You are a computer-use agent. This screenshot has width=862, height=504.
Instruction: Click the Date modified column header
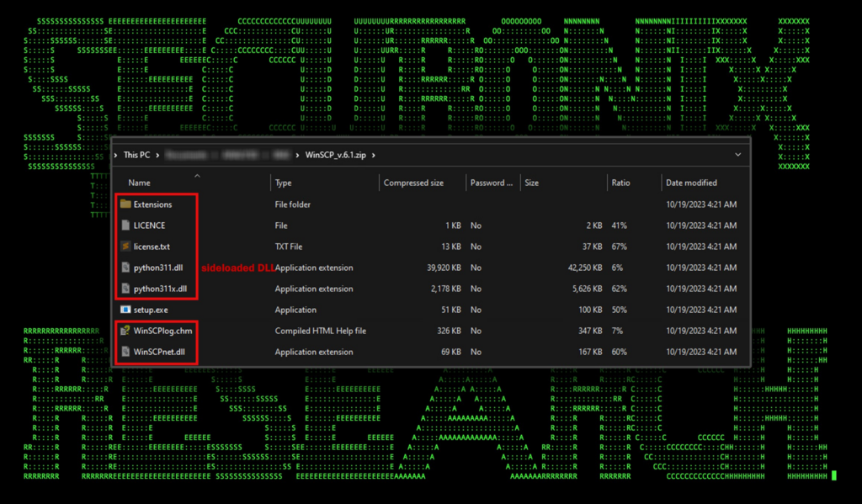[691, 183]
